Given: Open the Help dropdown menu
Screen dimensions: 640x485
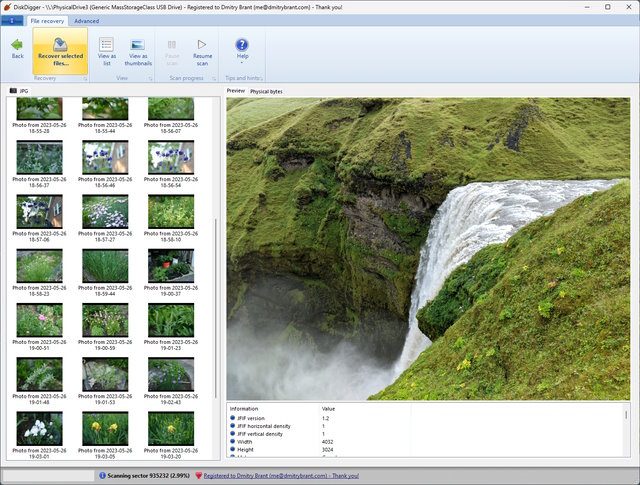Looking at the screenshot, I should 242,50.
